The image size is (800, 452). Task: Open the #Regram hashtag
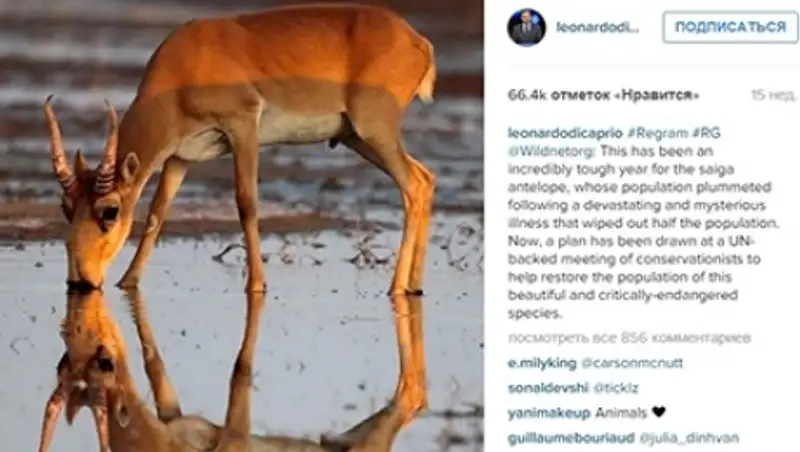coord(657,133)
